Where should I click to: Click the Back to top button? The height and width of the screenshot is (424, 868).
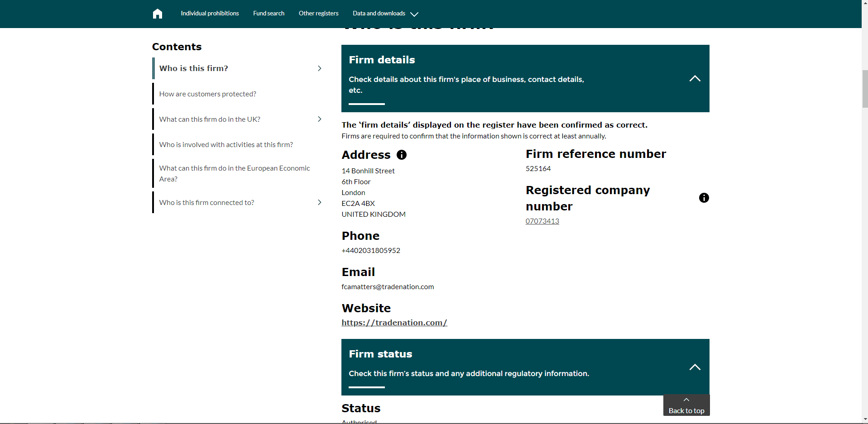[686, 405]
